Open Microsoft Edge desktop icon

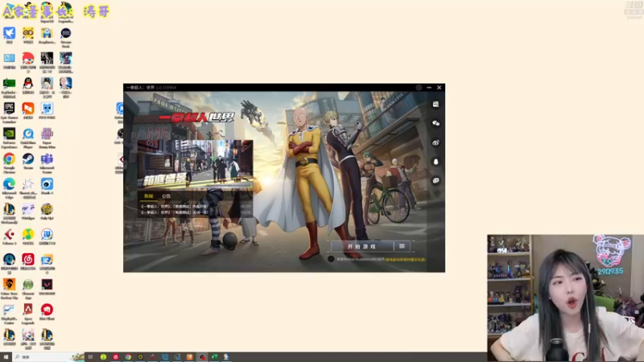point(9,188)
